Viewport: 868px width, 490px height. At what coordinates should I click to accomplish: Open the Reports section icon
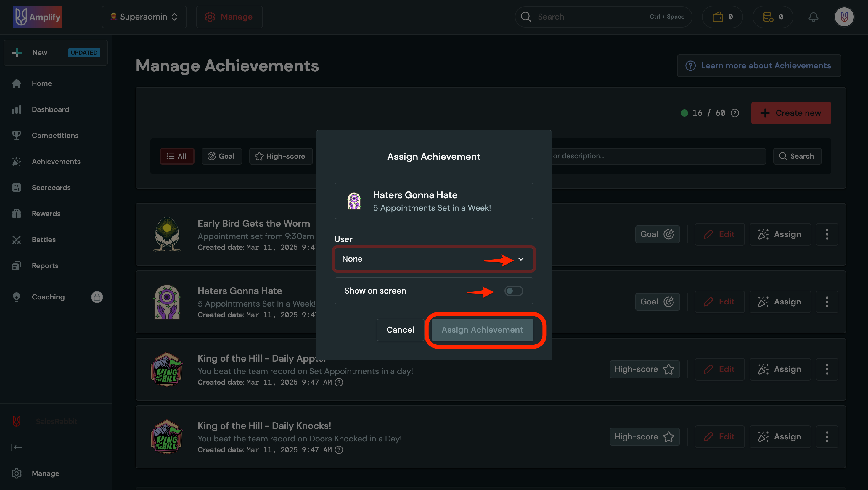(17, 265)
